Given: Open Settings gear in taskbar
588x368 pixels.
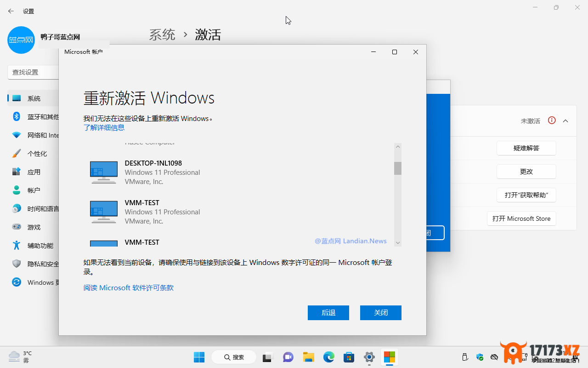Looking at the screenshot, I should 369,357.
